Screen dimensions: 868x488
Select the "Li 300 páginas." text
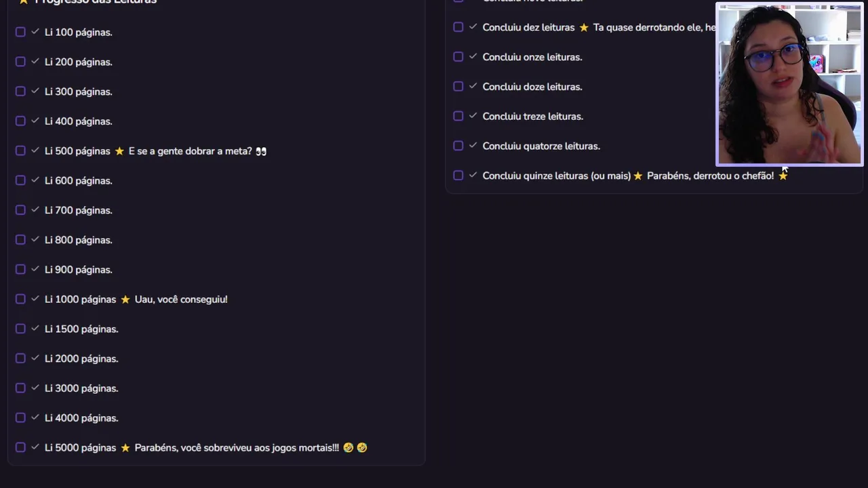pyautogui.click(x=79, y=91)
